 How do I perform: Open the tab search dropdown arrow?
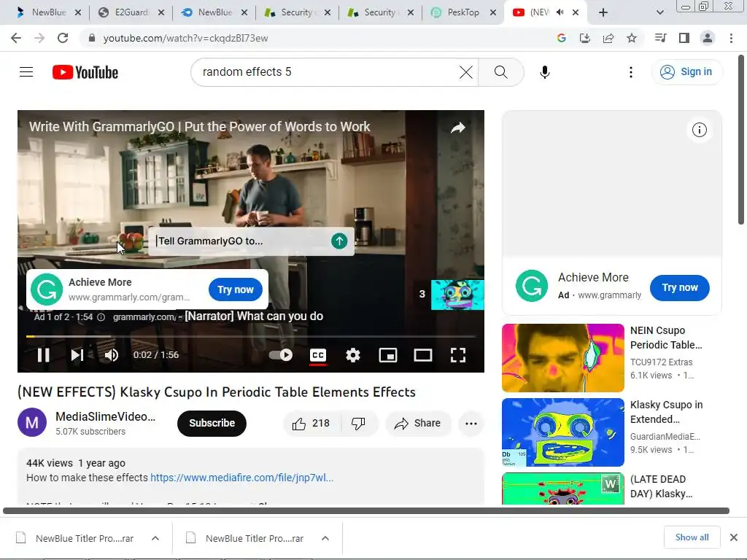659,12
